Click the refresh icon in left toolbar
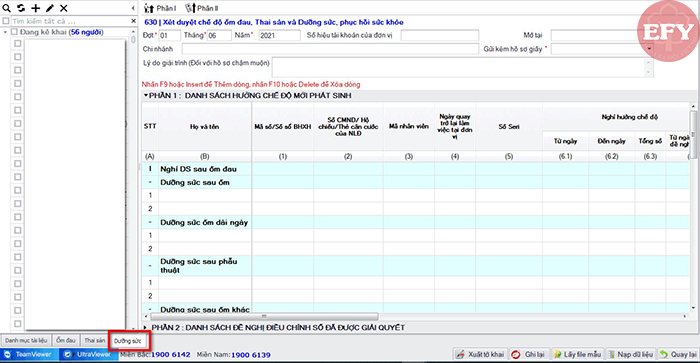The width and height of the screenshot is (700, 363). click(x=21, y=8)
